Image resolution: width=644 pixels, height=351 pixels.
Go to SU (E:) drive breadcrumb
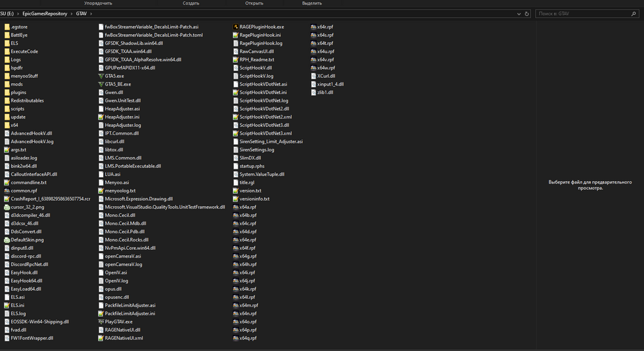coord(7,14)
